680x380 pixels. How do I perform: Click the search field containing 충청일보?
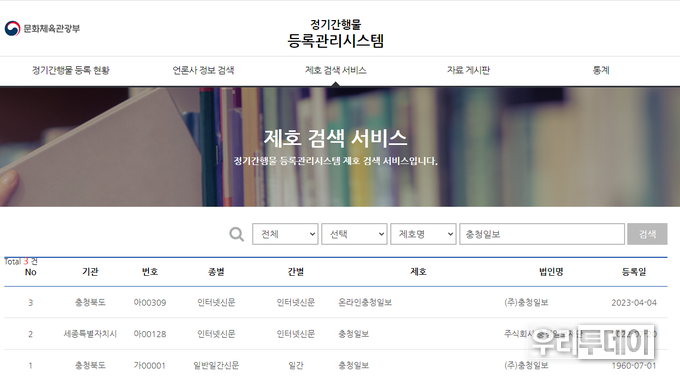click(x=542, y=234)
